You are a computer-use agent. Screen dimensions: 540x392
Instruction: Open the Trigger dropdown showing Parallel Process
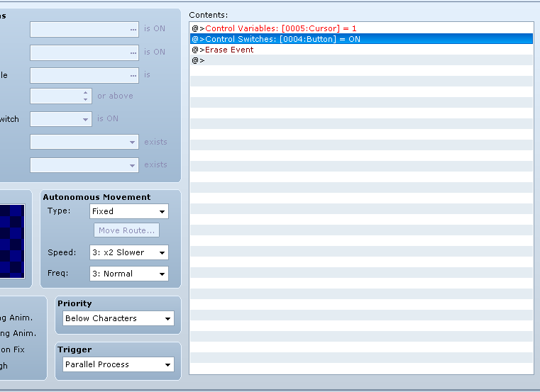(118, 364)
